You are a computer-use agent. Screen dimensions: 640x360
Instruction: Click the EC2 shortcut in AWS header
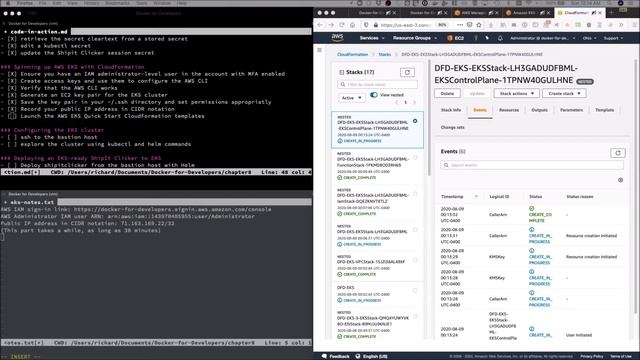coord(456,38)
